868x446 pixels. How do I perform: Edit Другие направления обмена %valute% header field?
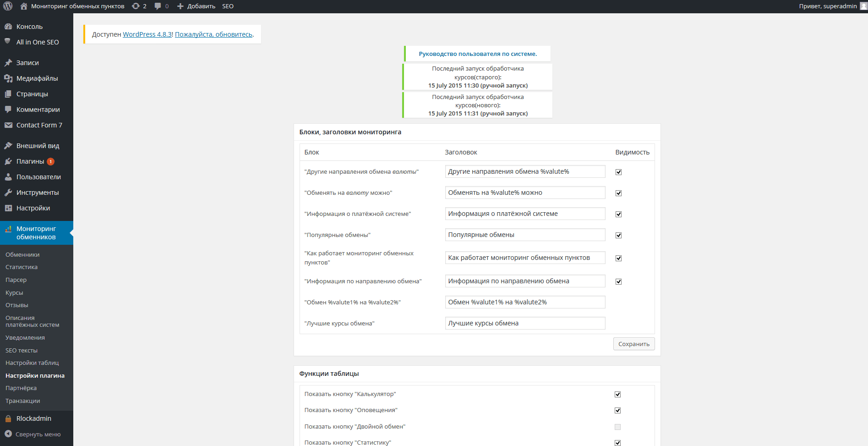tap(525, 171)
